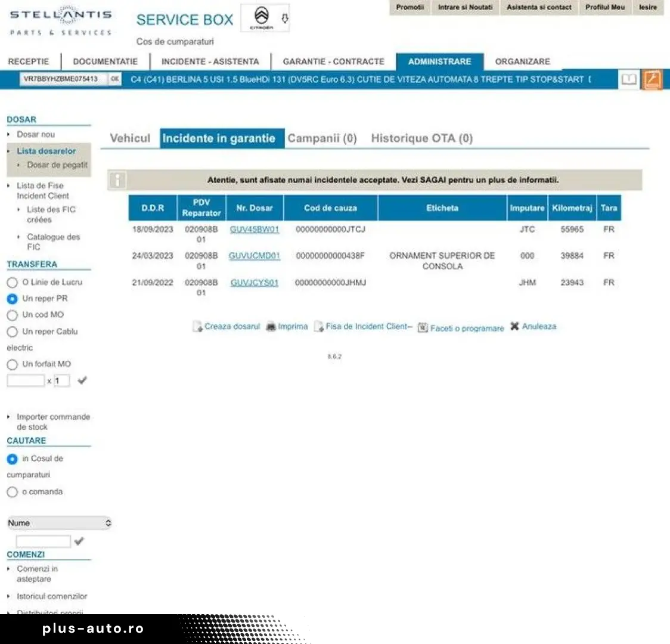The width and height of the screenshot is (670, 644).
Task: Switch to Incidente in garantie sub-tab
Action: (x=222, y=138)
